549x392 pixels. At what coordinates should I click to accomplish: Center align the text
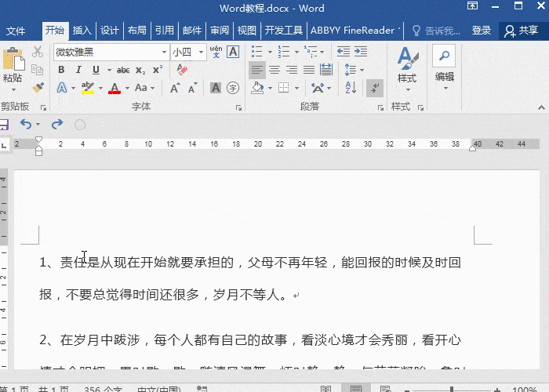tap(274, 70)
